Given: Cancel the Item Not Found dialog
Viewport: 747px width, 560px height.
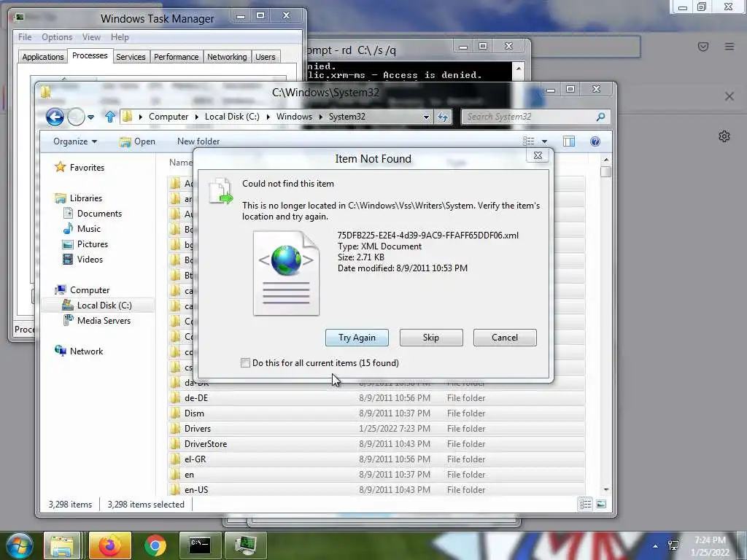Looking at the screenshot, I should [x=505, y=338].
